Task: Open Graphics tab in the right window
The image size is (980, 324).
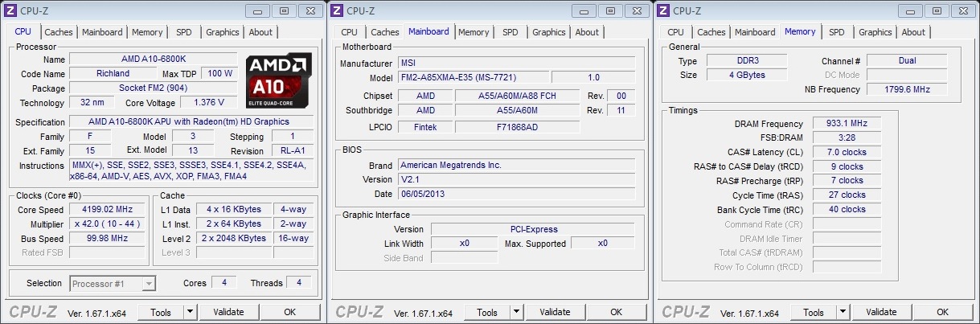Action: [875, 32]
